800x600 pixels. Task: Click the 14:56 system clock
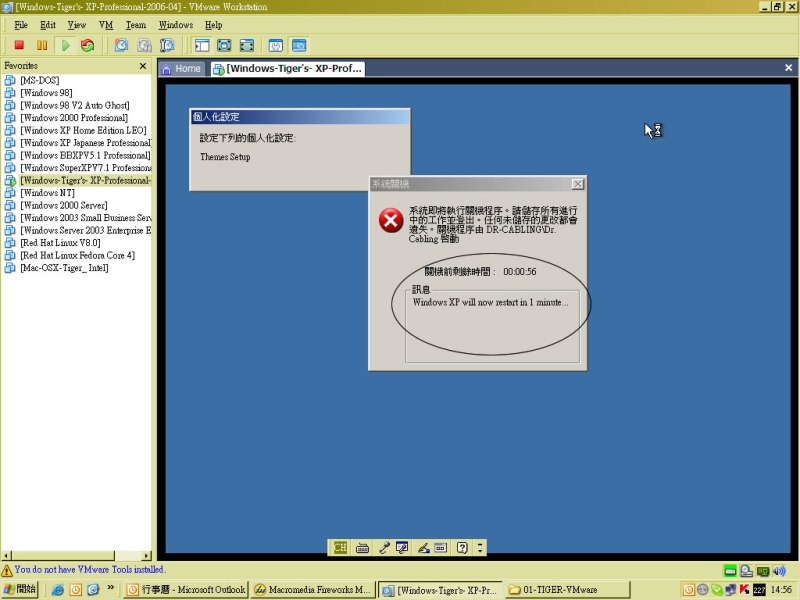click(x=781, y=590)
